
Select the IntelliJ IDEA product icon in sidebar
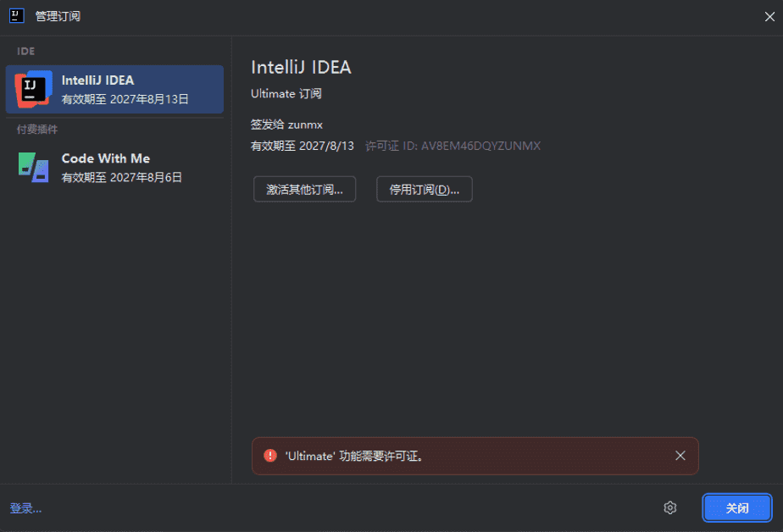[33, 89]
